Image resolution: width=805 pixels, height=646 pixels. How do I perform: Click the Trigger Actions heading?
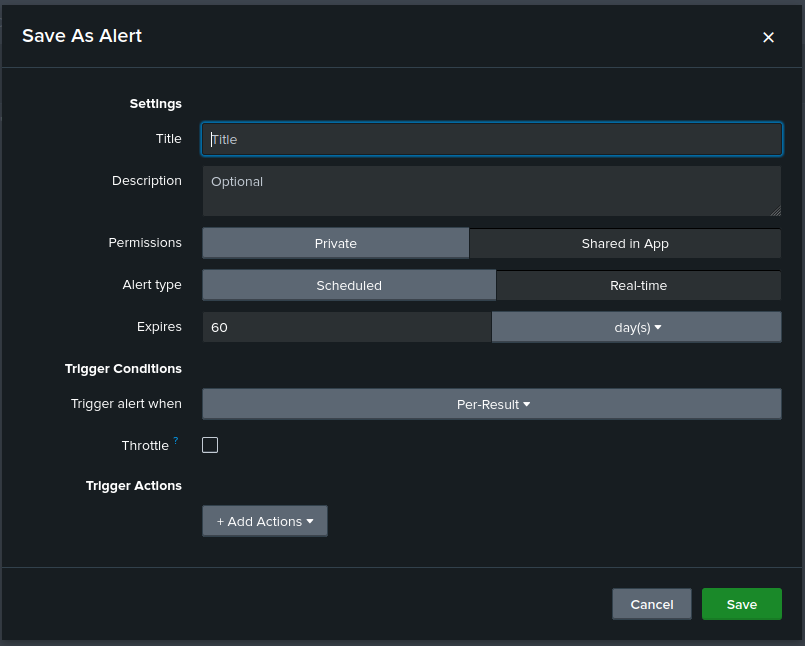[133, 486]
